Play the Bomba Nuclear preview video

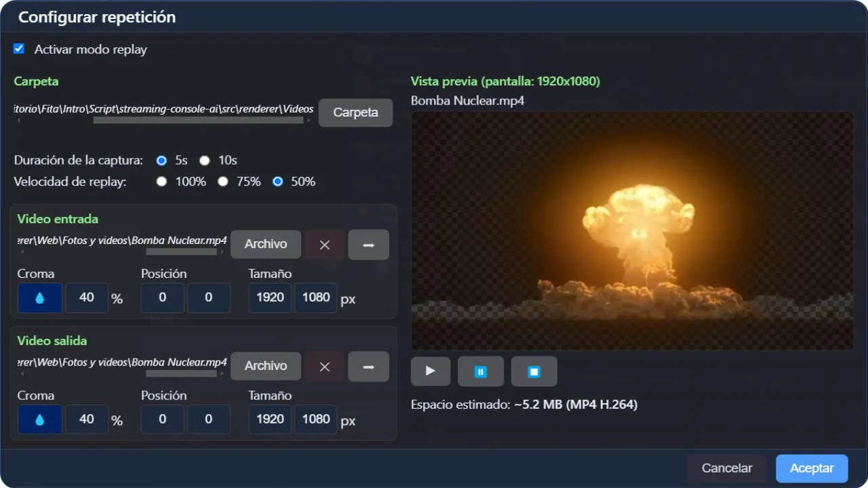pos(430,371)
